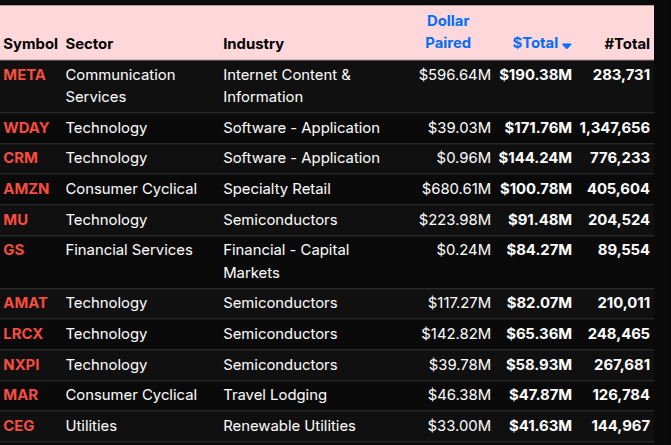Open the MU ticker link
The image size is (671, 445).
point(16,220)
